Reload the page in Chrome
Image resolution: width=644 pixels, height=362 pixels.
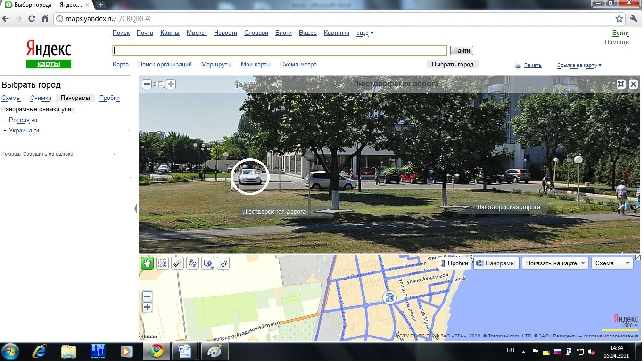pyautogui.click(x=32, y=19)
